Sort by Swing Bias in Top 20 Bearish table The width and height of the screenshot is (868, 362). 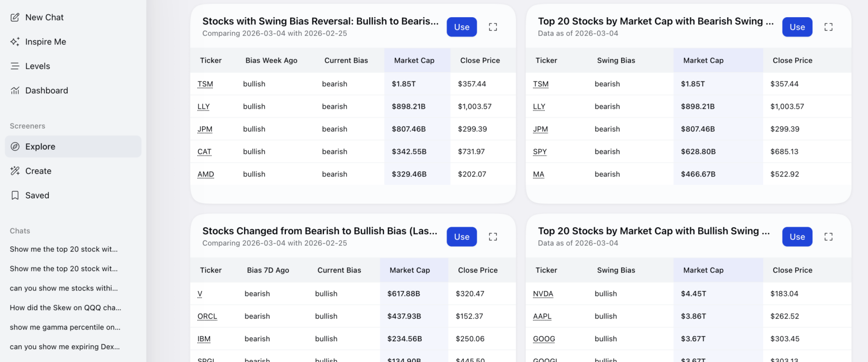(x=616, y=61)
